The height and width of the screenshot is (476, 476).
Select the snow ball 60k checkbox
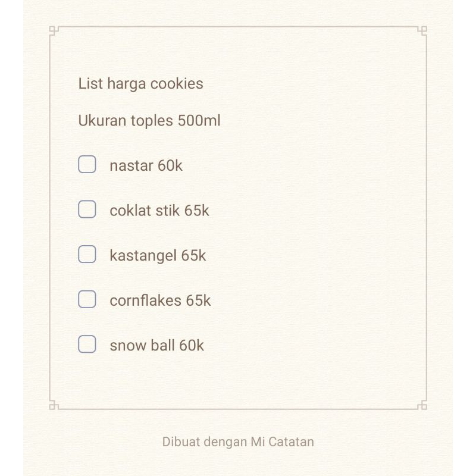[x=87, y=344]
